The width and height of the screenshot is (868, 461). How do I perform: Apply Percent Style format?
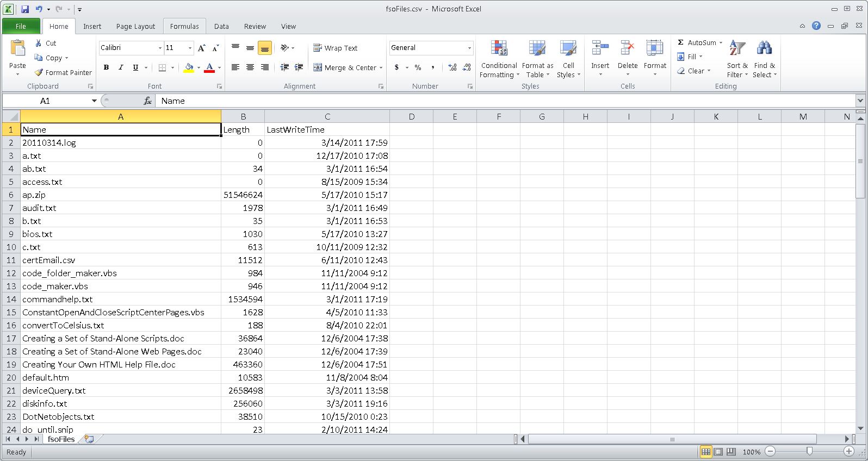418,67
